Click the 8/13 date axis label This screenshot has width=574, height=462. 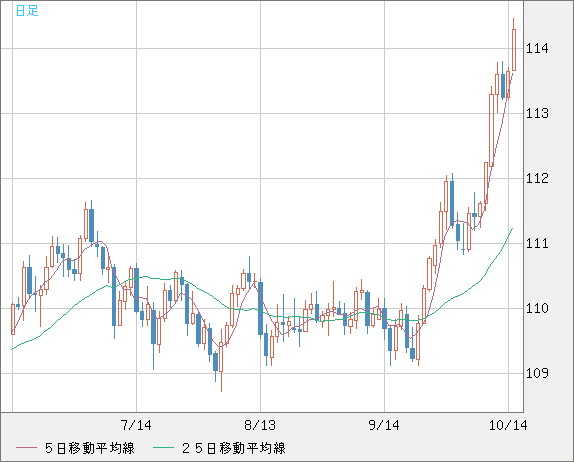[260, 425]
